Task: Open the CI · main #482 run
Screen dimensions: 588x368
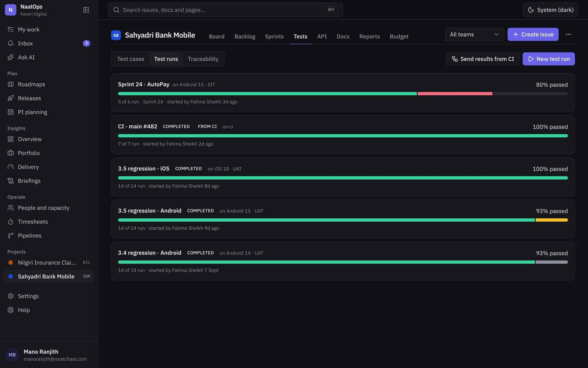Action: tap(343, 135)
